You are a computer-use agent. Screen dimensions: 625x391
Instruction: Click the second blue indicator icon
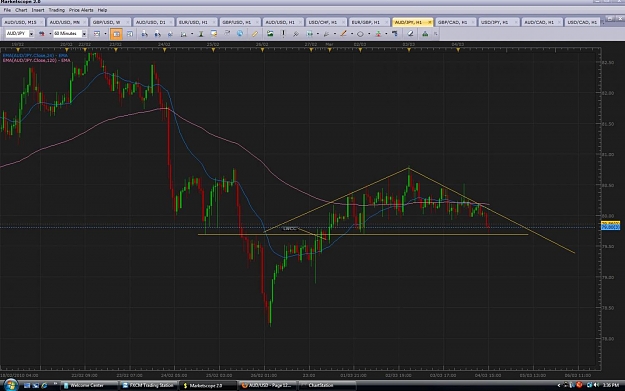[158, 34]
